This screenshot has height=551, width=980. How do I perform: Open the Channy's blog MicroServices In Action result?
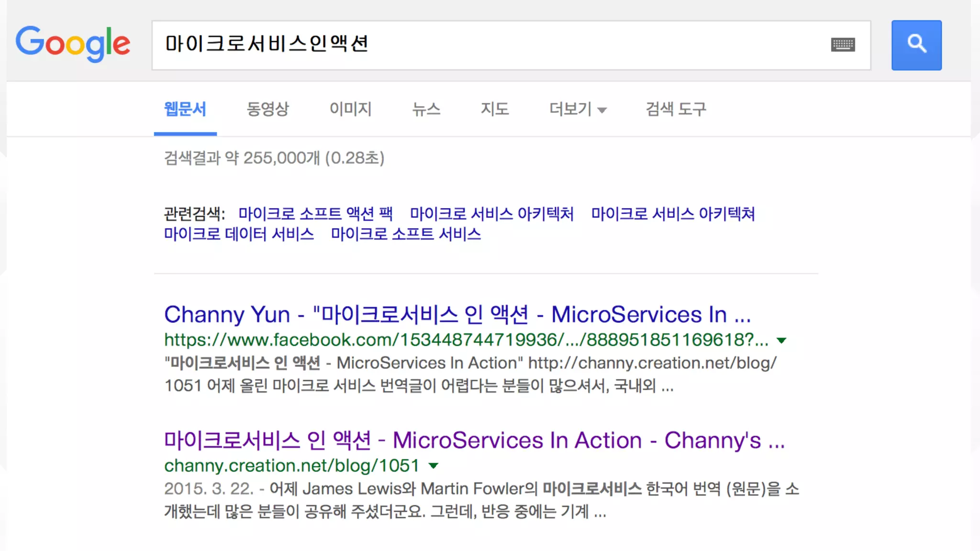pyautogui.click(x=474, y=441)
